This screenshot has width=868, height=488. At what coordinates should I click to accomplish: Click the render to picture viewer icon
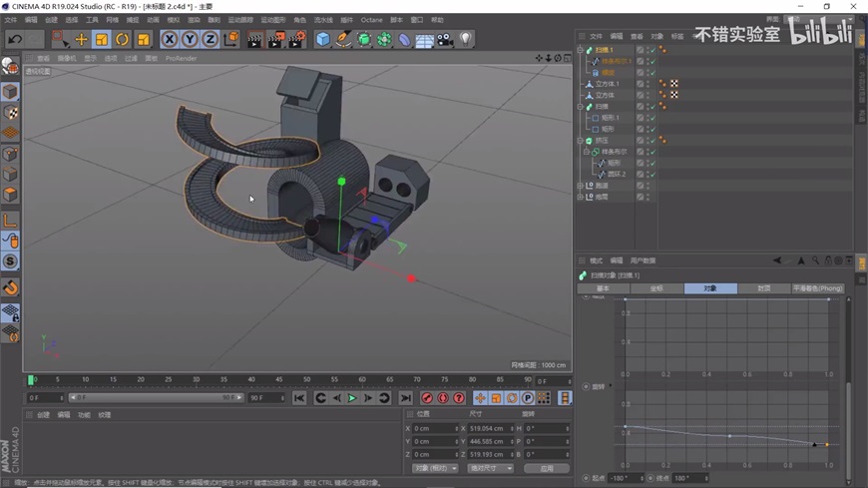(275, 40)
